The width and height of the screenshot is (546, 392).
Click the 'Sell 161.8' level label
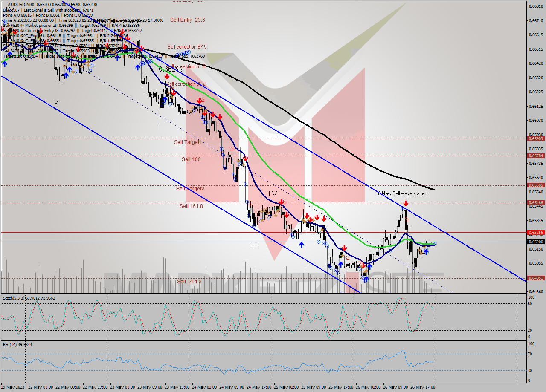(x=191, y=206)
